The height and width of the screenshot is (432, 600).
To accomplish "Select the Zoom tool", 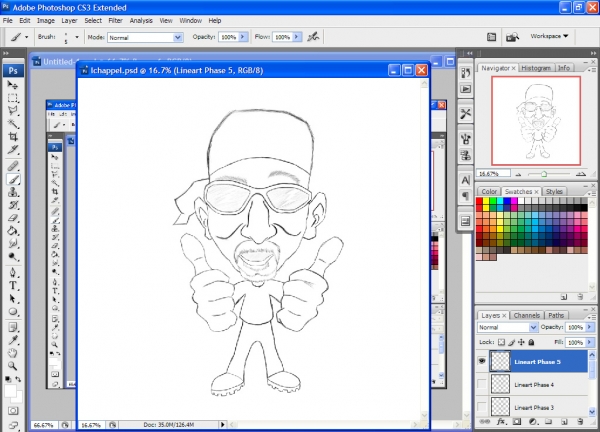I will [x=13, y=366].
